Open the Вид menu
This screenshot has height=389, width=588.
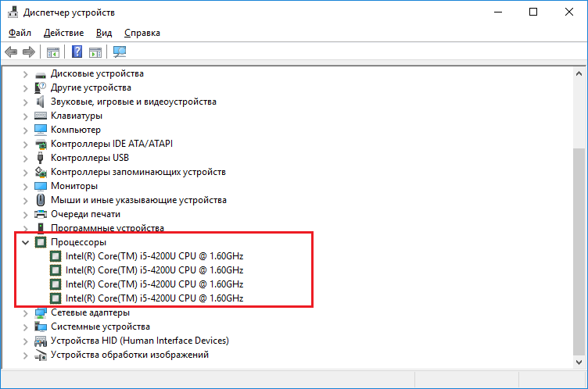pyautogui.click(x=104, y=33)
